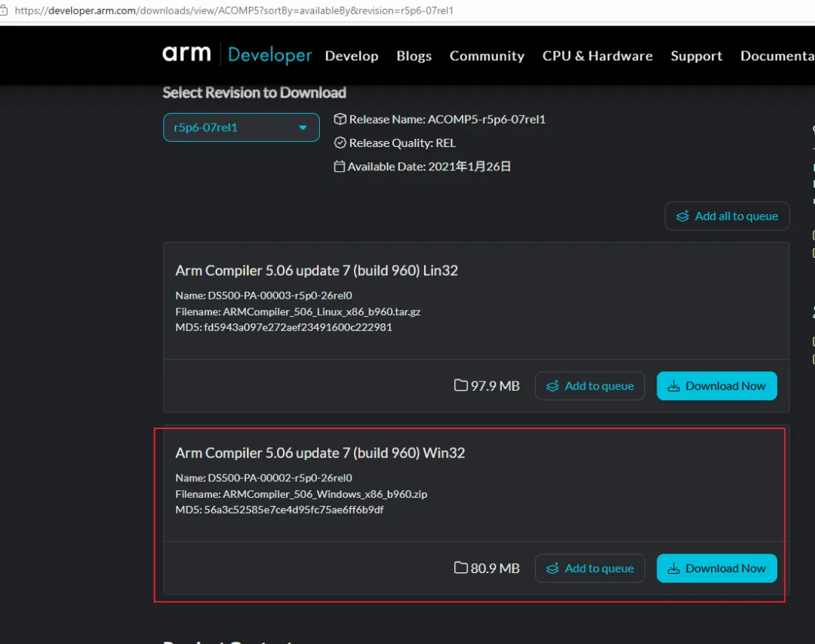Click Release Name ACOMP5-r5p6-07rel1 text
Image resolution: width=815 pixels, height=644 pixels.
(447, 119)
